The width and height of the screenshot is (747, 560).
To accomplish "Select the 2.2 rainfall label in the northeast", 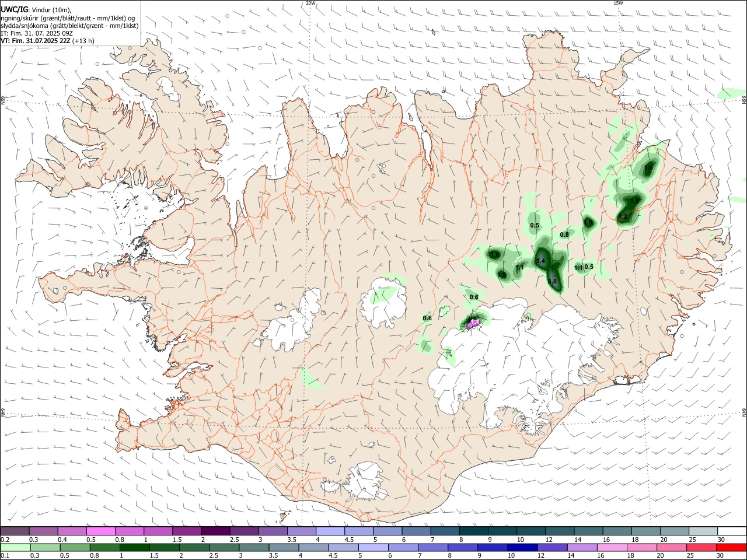I will (x=623, y=217).
